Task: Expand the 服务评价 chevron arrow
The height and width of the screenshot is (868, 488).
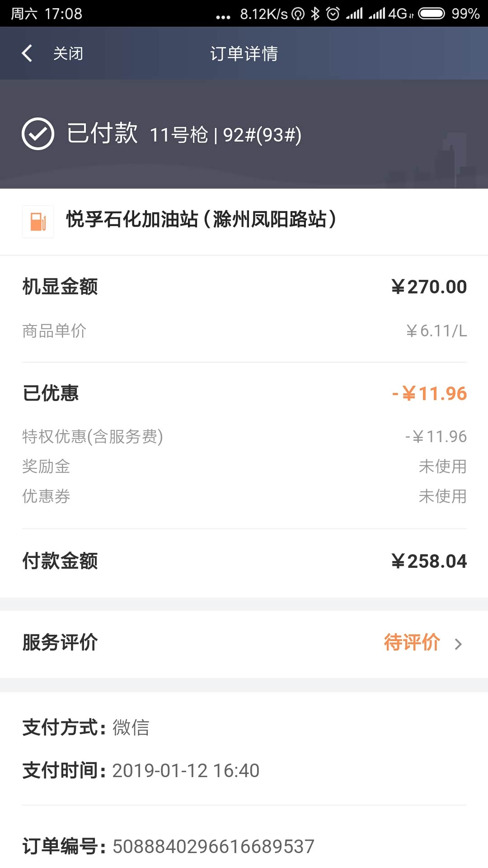Action: point(458,644)
